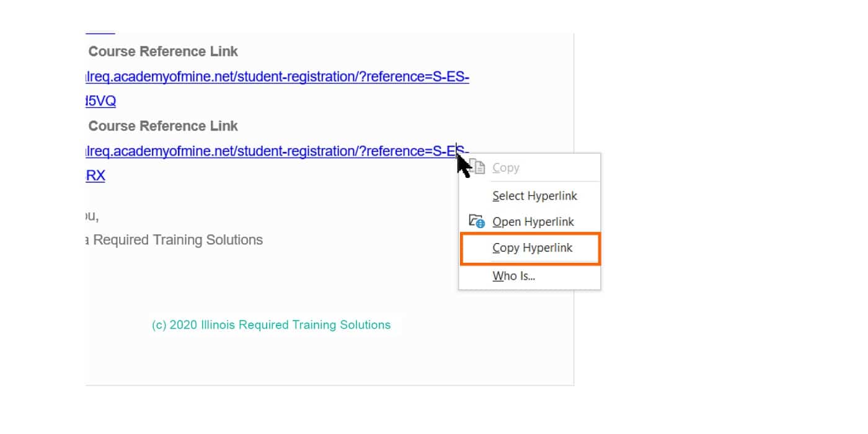Click the globe folder icon beside Open Hyperlink
Image resolution: width=868 pixels, height=434 pixels.
(x=477, y=221)
